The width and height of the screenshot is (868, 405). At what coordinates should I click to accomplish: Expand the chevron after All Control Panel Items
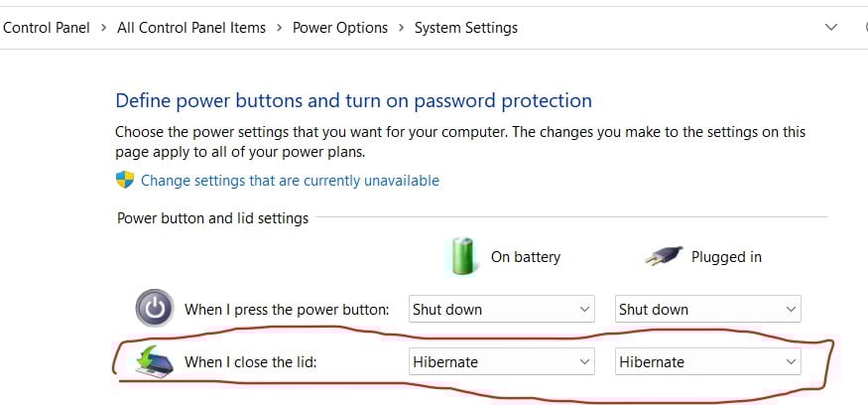(280, 28)
